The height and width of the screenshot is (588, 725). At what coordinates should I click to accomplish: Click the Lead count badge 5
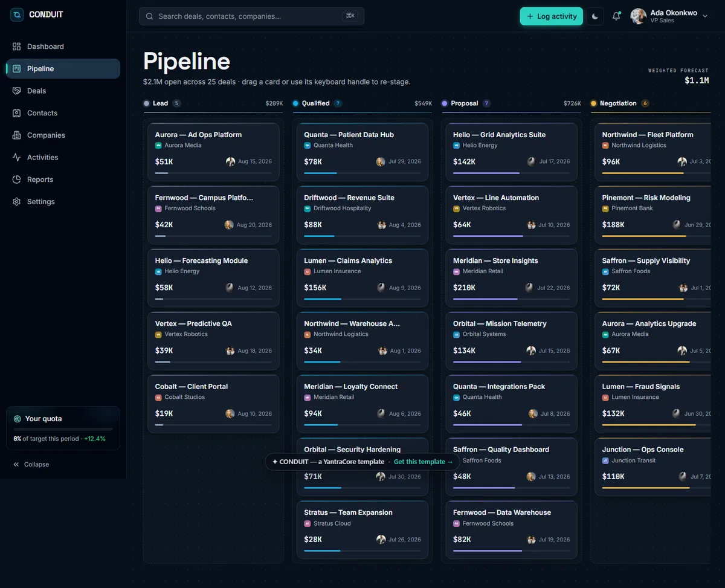pyautogui.click(x=176, y=103)
